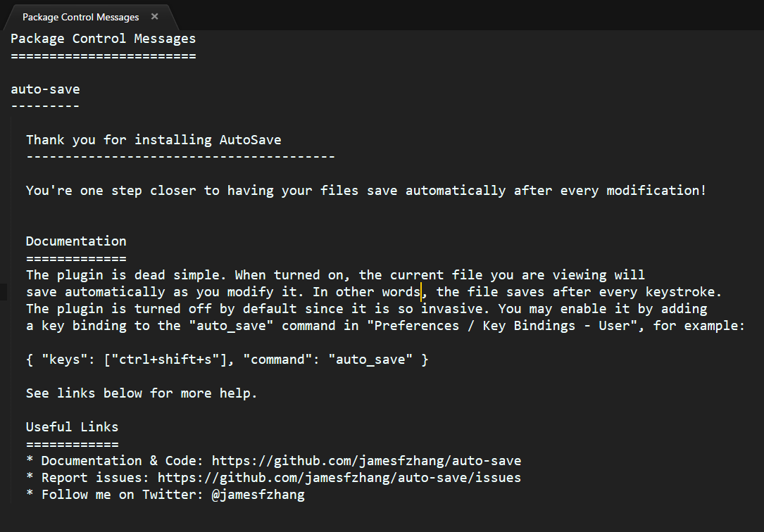Open the auto-save GitHub documentation link
764x532 pixels.
pos(366,461)
